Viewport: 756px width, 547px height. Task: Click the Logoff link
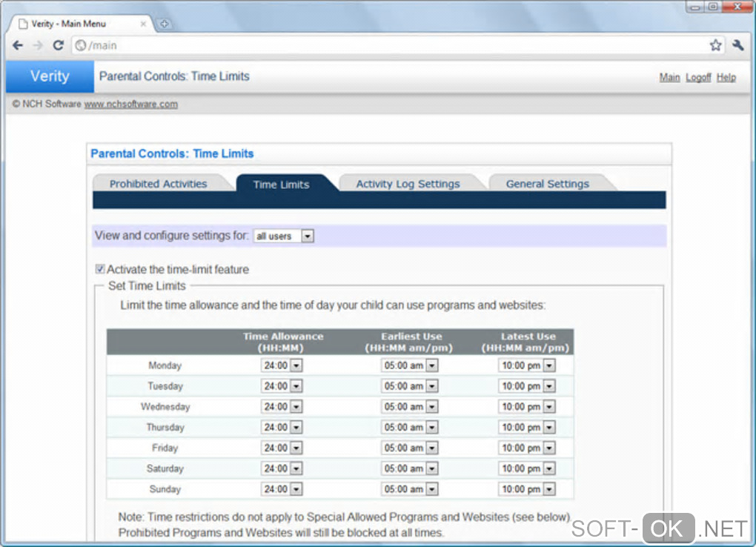point(698,77)
